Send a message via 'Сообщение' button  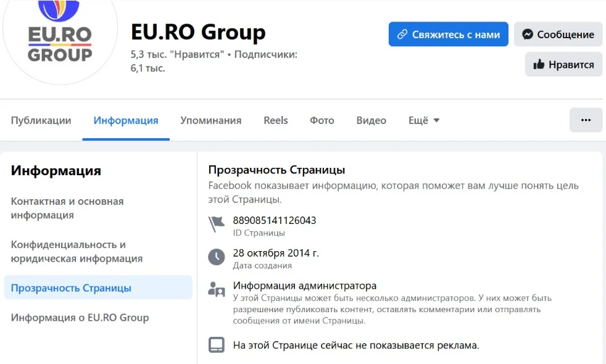(x=558, y=35)
